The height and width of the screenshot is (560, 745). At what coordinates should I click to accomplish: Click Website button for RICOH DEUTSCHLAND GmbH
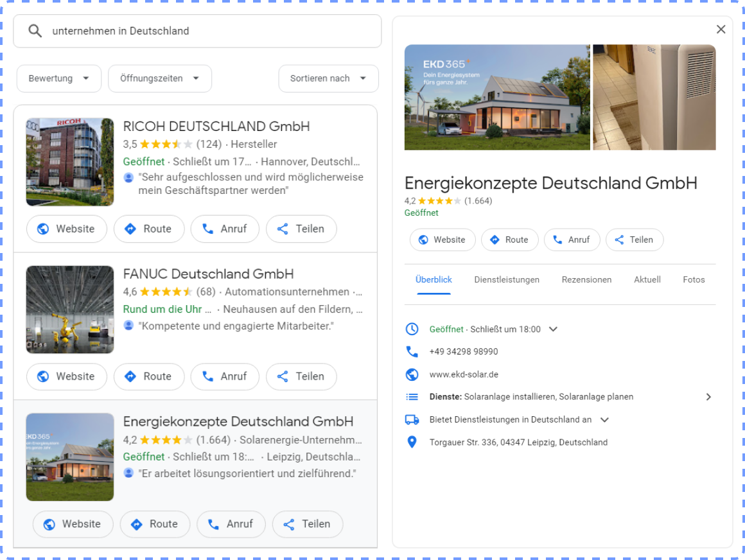coord(67,229)
